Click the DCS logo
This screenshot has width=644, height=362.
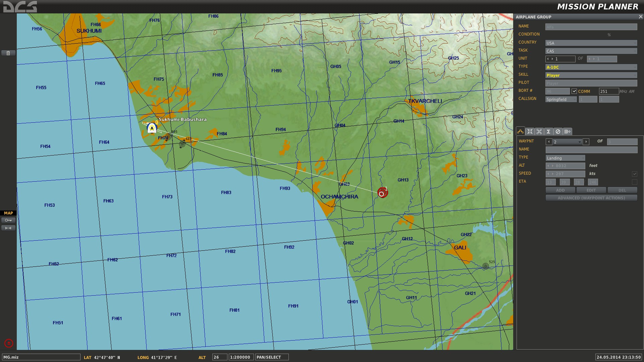pyautogui.click(x=20, y=6)
